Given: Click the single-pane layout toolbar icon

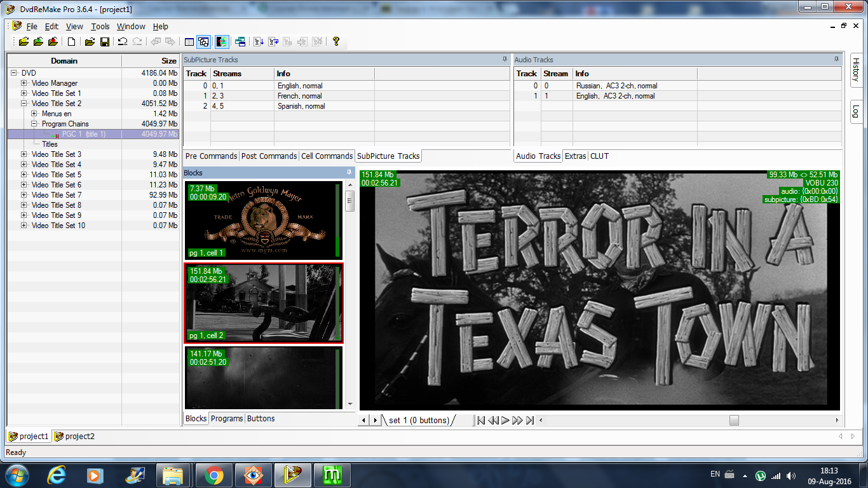Looking at the screenshot, I should 189,42.
